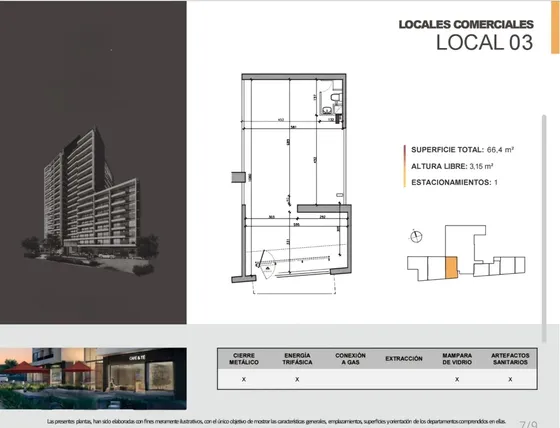Click the X under Cierre Metálico
Image resolution: width=560 pixels, height=428 pixels.
(244, 379)
